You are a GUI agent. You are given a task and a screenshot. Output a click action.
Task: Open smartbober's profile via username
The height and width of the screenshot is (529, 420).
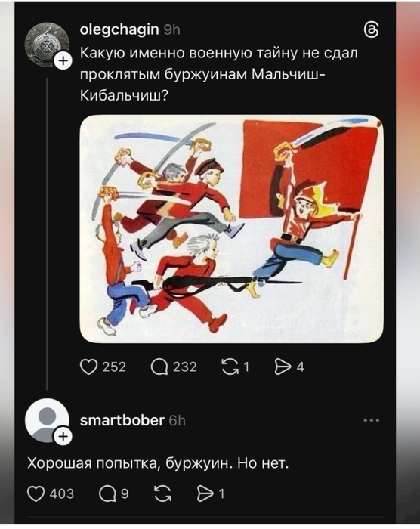pyautogui.click(x=122, y=420)
